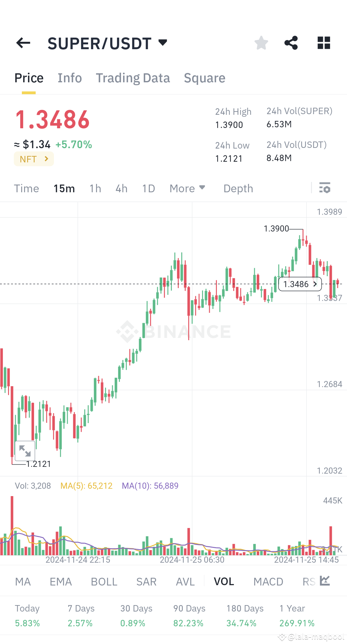Tap the back arrow to exit chart

pos(23,43)
